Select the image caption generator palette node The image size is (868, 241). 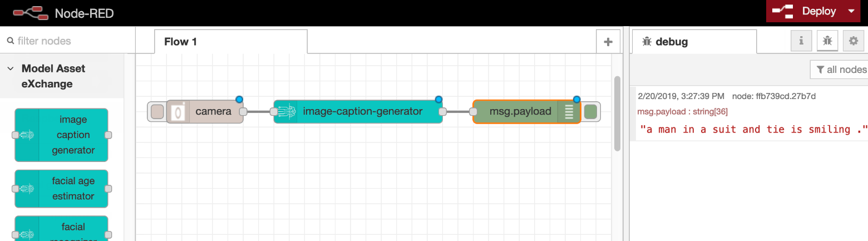[x=61, y=135]
